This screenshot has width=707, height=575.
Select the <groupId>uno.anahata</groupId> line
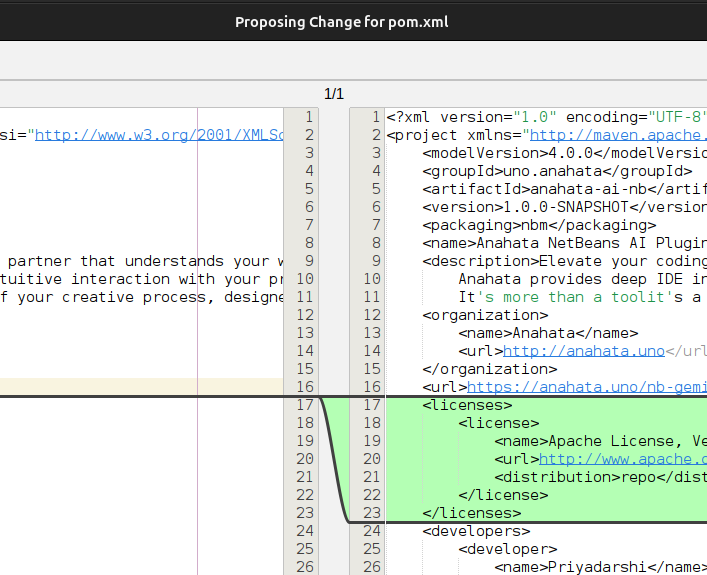click(557, 171)
